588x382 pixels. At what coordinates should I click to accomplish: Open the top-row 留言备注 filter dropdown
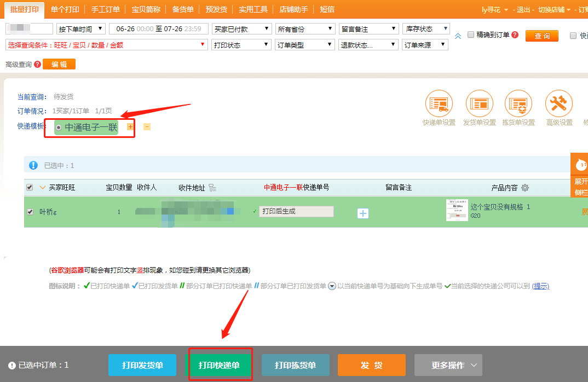click(x=368, y=29)
